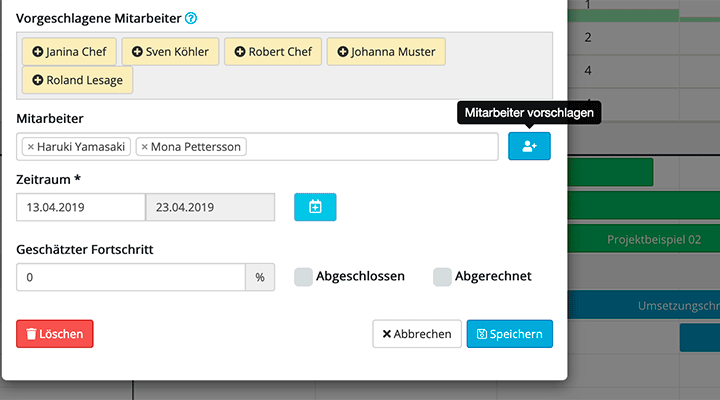Remove Mona Pettersson from Mitarbeiter
This screenshot has height=400, width=720.
(145, 147)
